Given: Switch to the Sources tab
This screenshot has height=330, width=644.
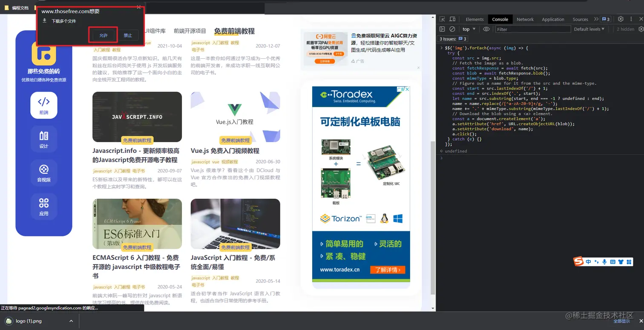Looking at the screenshot, I should pos(580,19).
